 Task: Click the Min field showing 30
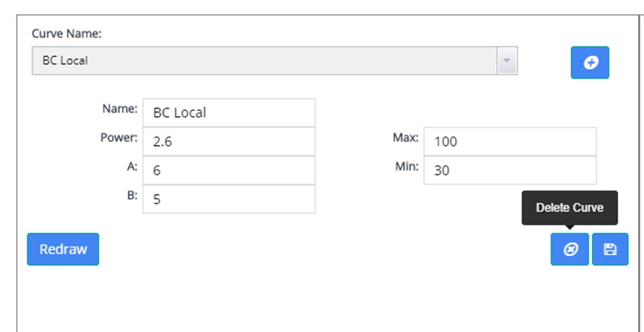[x=510, y=170]
